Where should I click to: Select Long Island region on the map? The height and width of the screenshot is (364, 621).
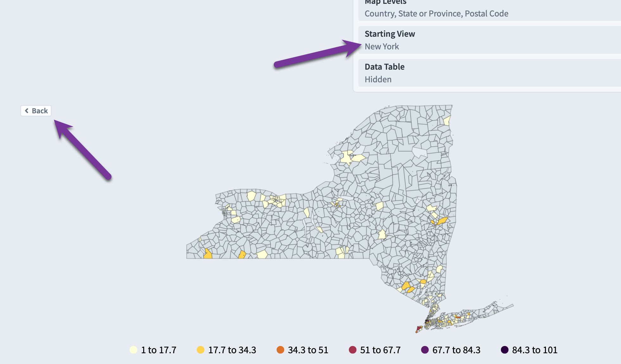pyautogui.click(x=469, y=316)
